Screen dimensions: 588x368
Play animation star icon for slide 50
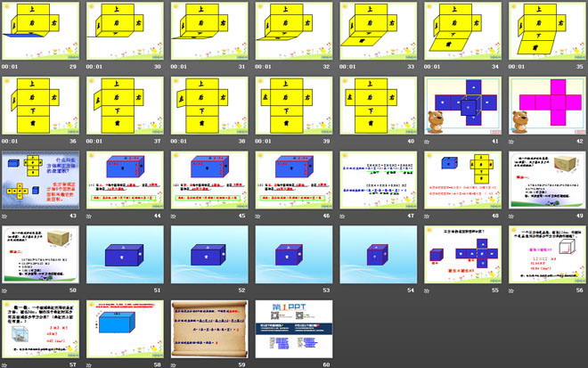(5, 290)
